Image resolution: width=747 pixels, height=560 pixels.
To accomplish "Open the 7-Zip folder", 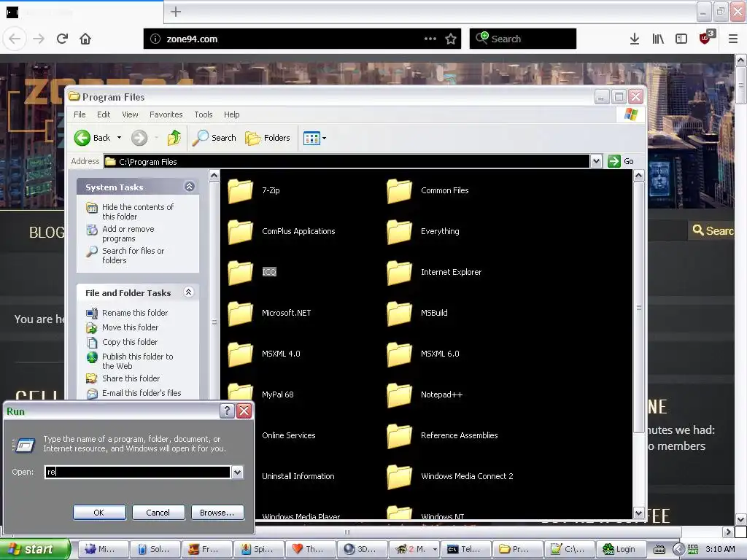I will click(x=254, y=190).
